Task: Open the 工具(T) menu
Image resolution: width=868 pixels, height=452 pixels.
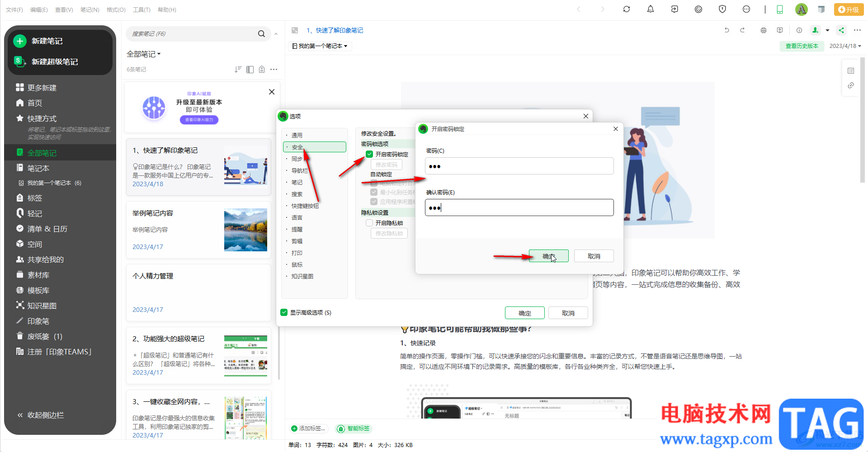Action: point(142,9)
